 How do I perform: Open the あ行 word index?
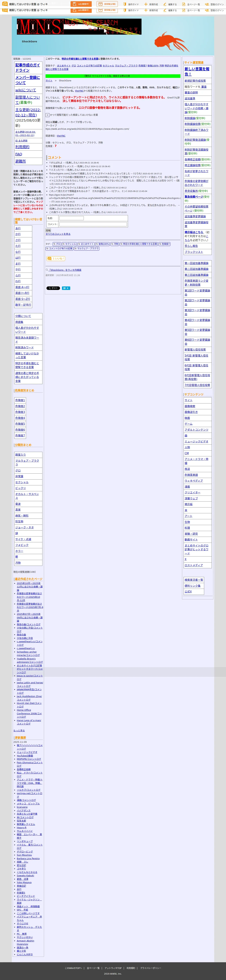tap(18, 228)
